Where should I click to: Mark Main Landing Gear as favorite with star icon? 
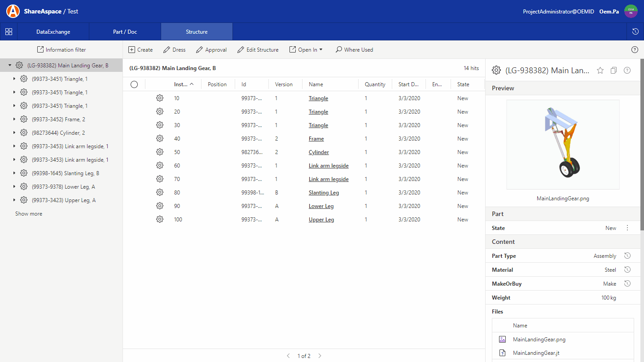point(600,70)
